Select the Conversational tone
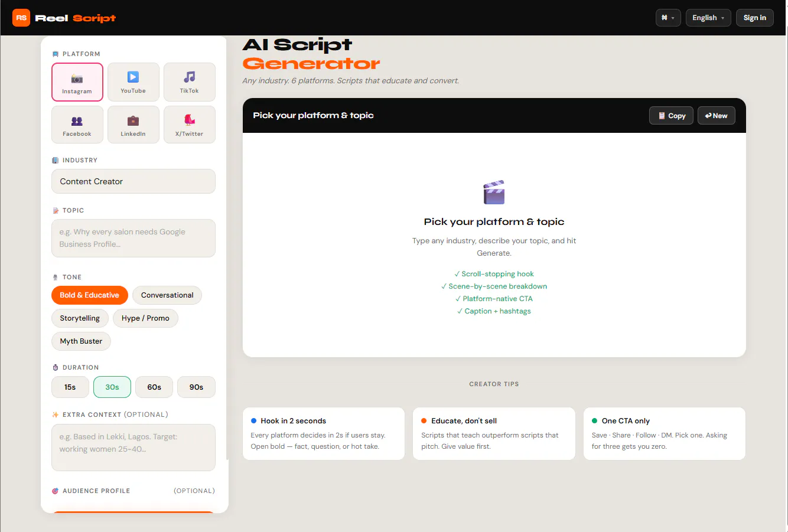This screenshot has height=532, width=788. click(x=167, y=295)
